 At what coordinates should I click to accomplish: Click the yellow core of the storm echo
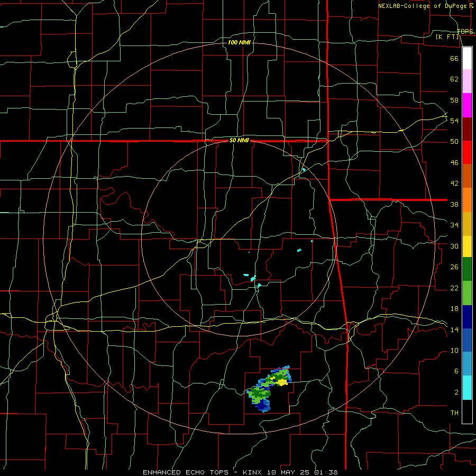(x=282, y=381)
